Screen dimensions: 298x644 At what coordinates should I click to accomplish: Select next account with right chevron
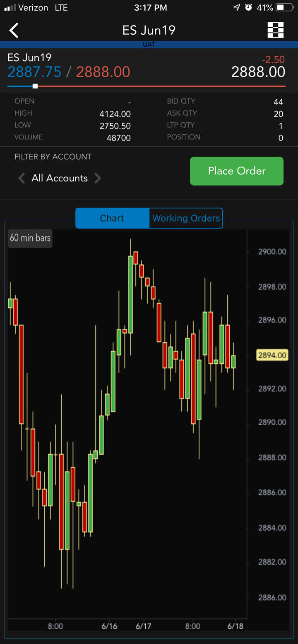[98, 178]
